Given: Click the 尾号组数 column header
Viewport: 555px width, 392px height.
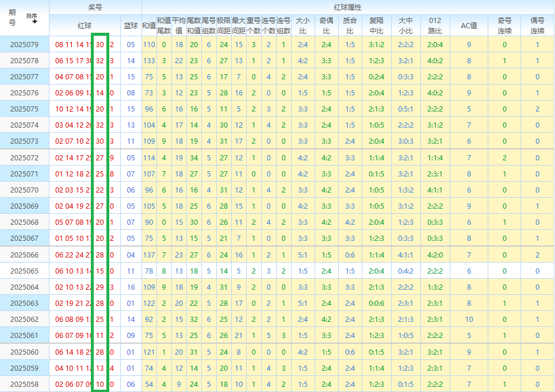Looking at the screenshot, I should pyautogui.click(x=209, y=25).
